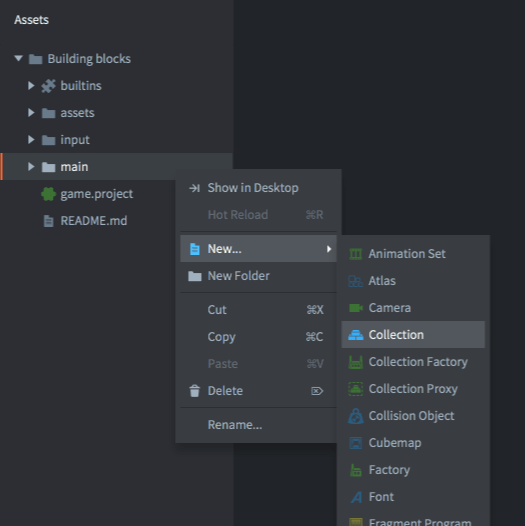Open the New... submenu entry

pos(258,249)
